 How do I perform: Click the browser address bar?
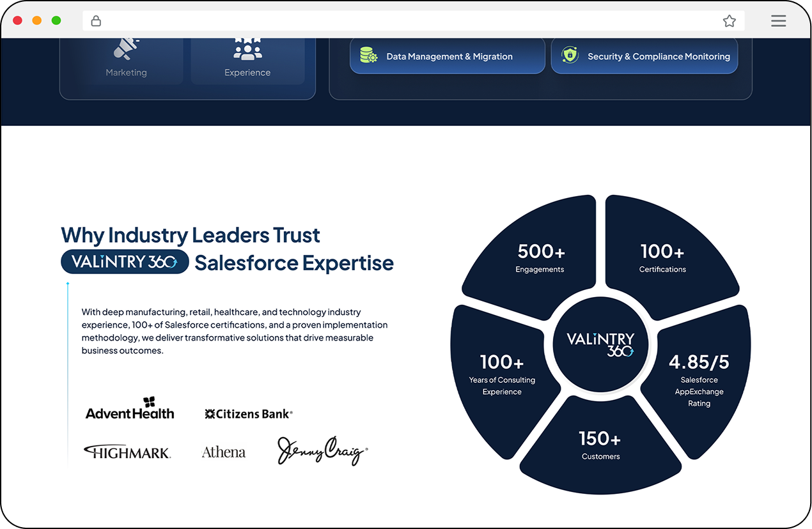pyautogui.click(x=414, y=21)
